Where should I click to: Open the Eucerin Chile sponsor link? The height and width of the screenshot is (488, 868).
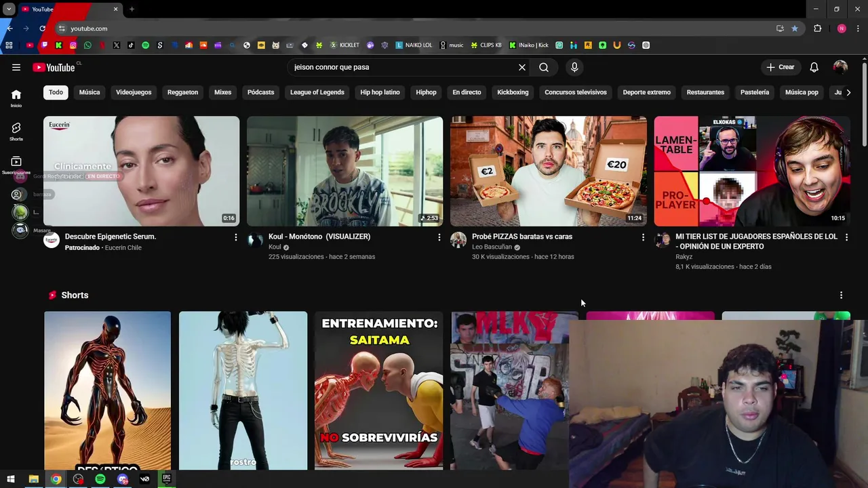[x=123, y=247]
